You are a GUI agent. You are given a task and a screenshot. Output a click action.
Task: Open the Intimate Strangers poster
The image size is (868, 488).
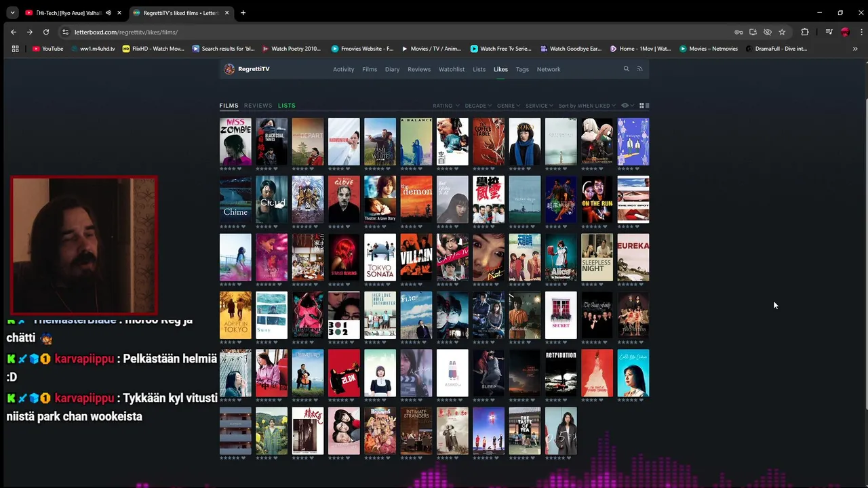pos(416,431)
